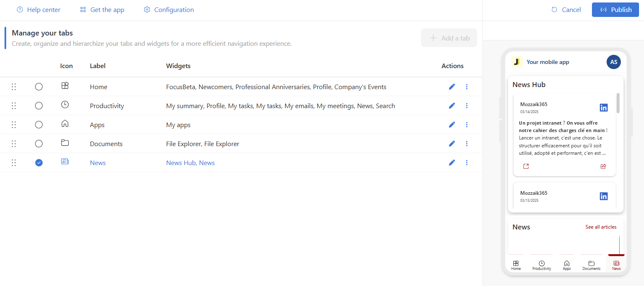644x286 pixels.
Task: Click the Widgets column header
Action: click(178, 66)
